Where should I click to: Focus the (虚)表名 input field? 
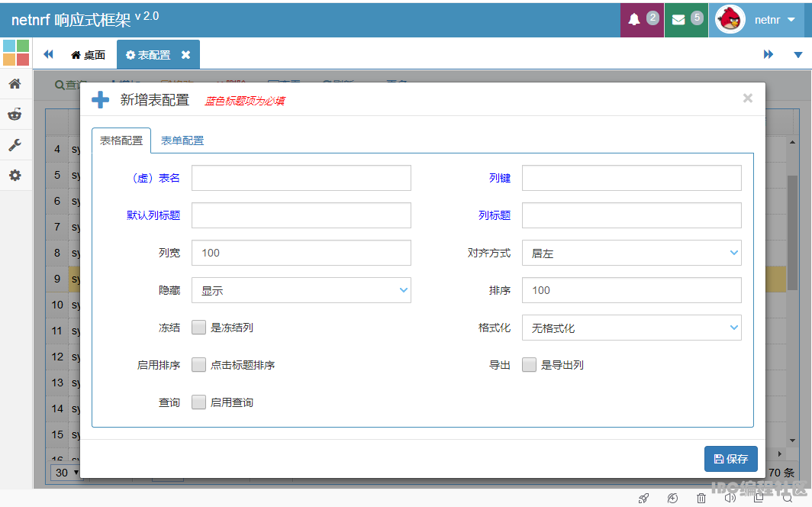pos(301,178)
